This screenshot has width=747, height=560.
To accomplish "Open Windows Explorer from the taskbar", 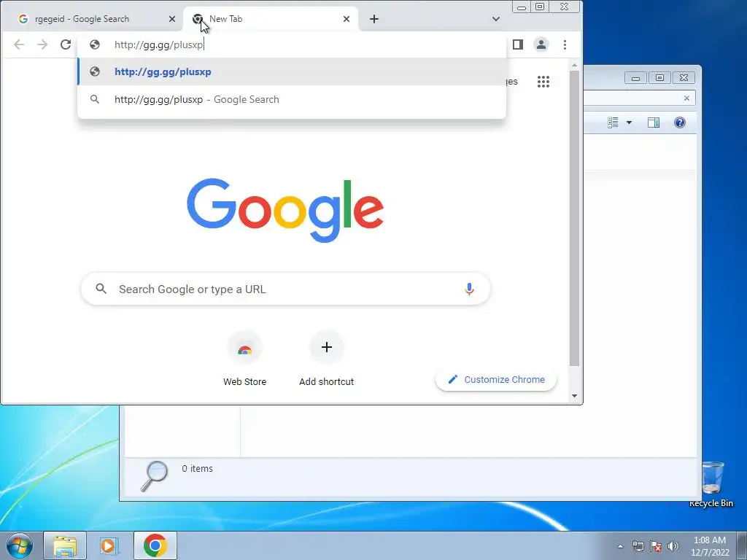I will pos(65,545).
